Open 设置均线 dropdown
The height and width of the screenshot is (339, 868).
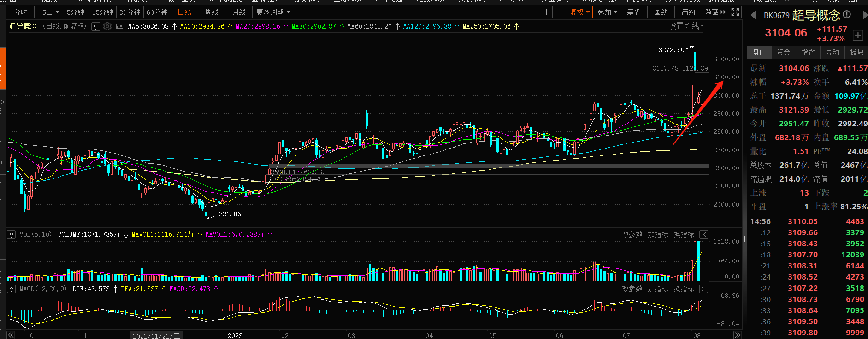(686, 26)
